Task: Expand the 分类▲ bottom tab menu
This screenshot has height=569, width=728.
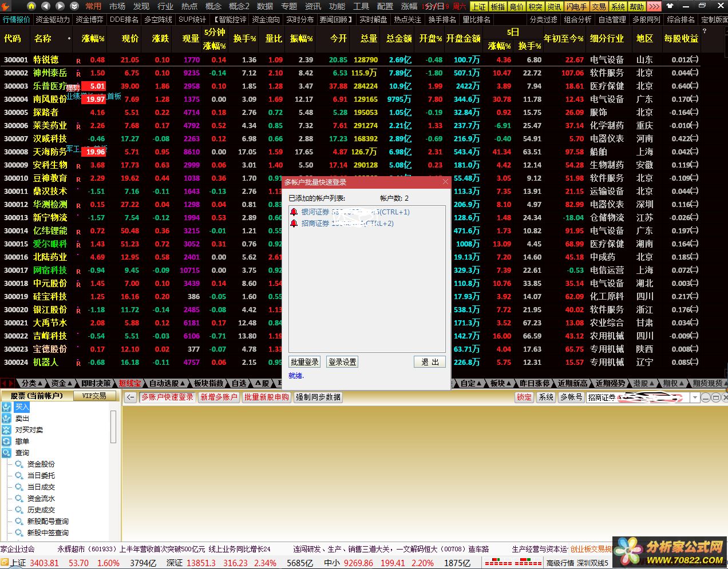Action: (x=31, y=383)
